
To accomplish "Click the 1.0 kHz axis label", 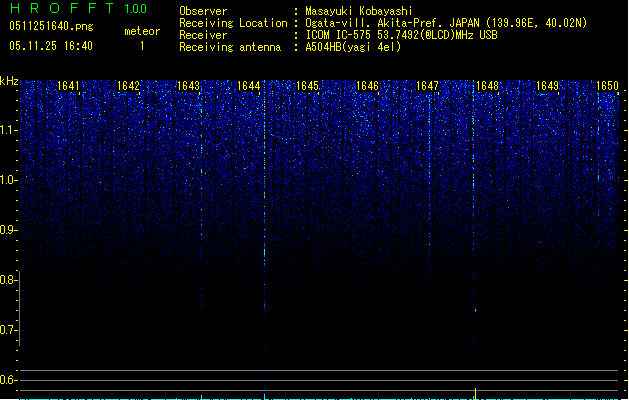I will tap(8, 180).
